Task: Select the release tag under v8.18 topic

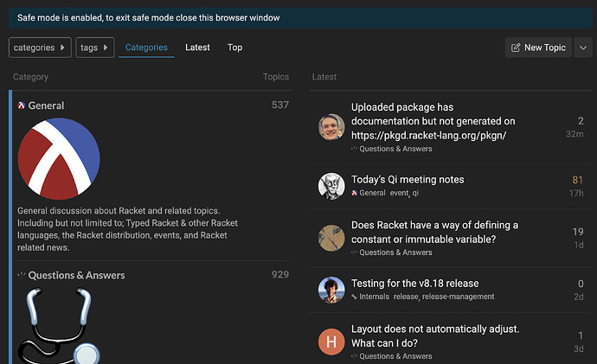Action: click(406, 297)
